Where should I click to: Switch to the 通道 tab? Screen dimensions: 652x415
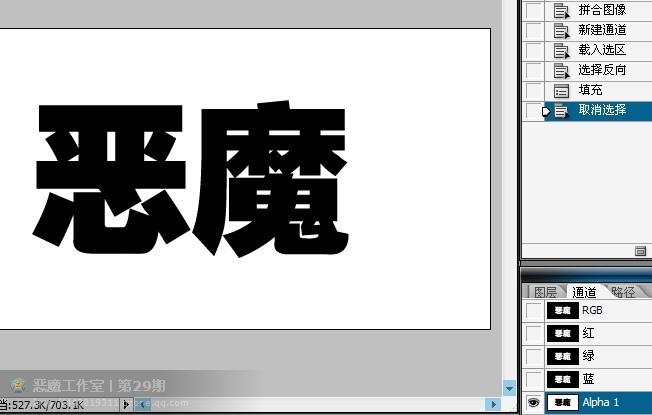click(584, 292)
